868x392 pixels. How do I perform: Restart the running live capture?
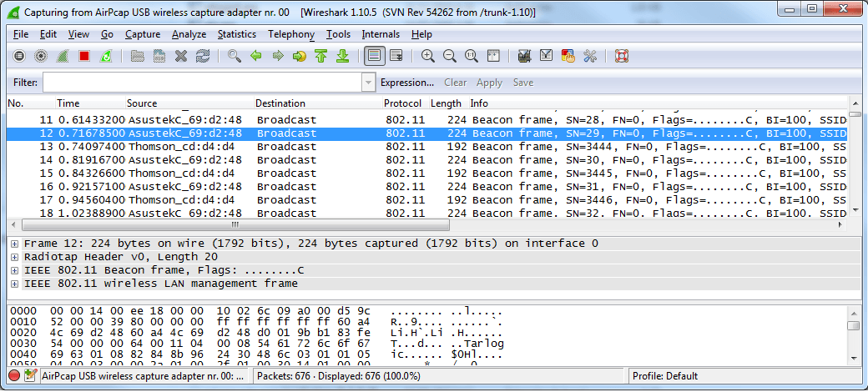click(106, 56)
